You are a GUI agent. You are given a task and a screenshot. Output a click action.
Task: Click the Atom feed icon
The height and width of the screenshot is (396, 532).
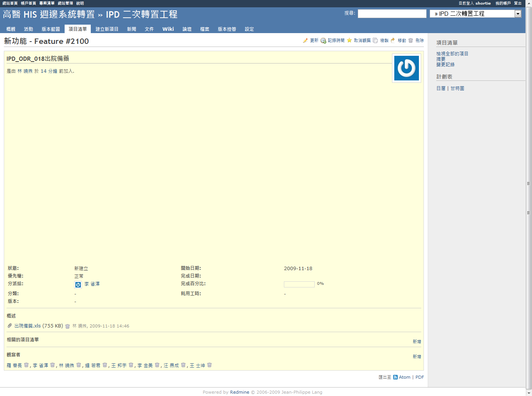click(395, 378)
